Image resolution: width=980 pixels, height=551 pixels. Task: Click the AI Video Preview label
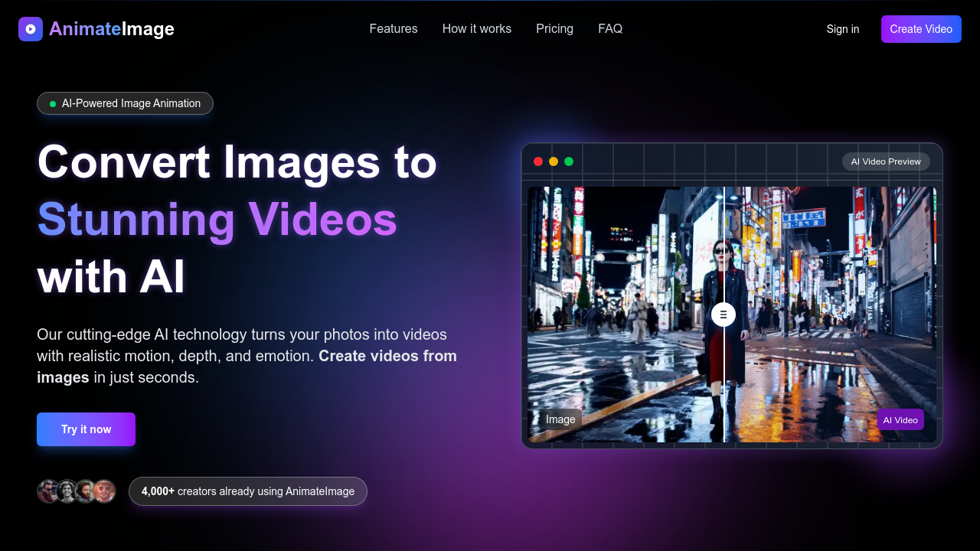886,161
